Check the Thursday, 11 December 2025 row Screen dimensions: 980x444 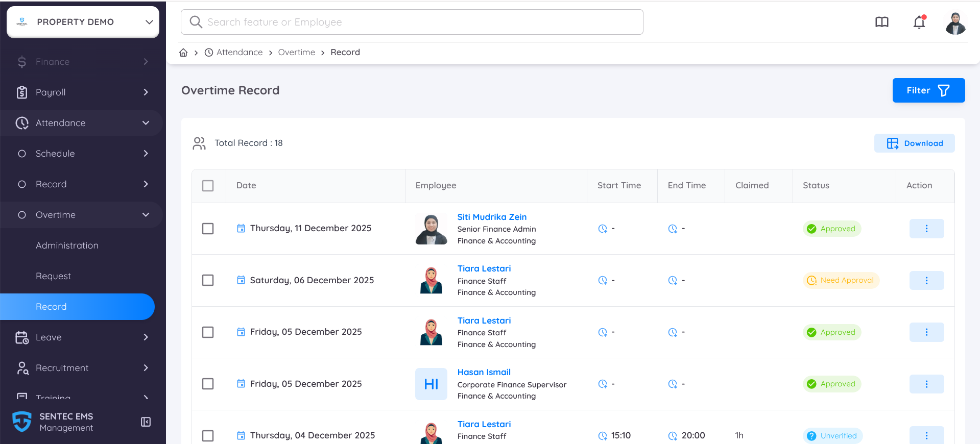pyautogui.click(x=208, y=229)
